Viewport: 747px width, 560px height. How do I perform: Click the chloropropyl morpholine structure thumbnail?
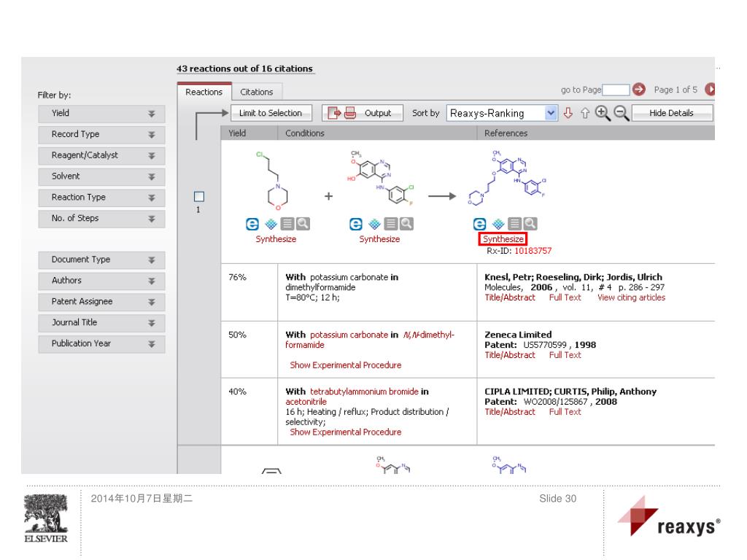(273, 181)
